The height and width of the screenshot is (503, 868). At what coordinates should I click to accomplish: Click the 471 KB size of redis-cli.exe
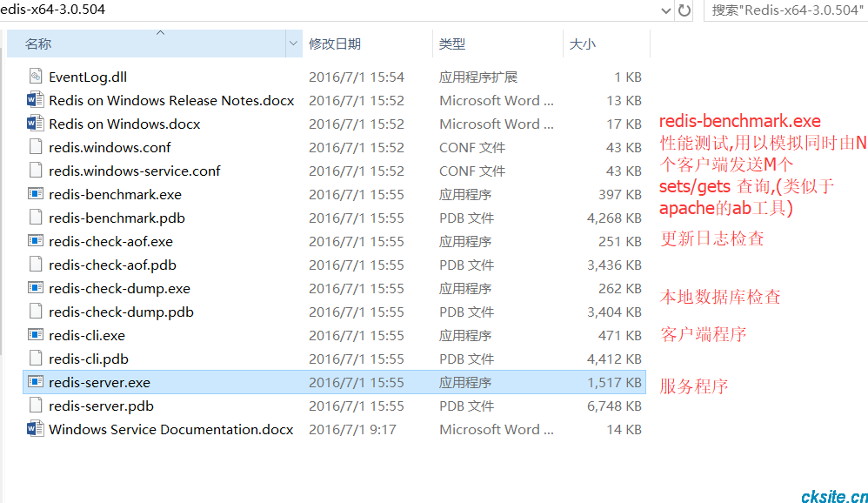620,336
